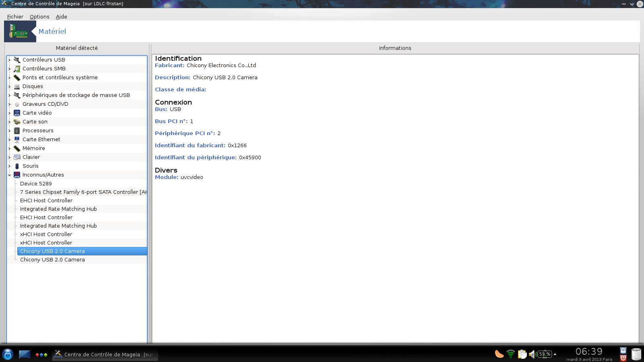Click the show desktop taskbar icon
The image size is (644, 362).
coord(25,354)
